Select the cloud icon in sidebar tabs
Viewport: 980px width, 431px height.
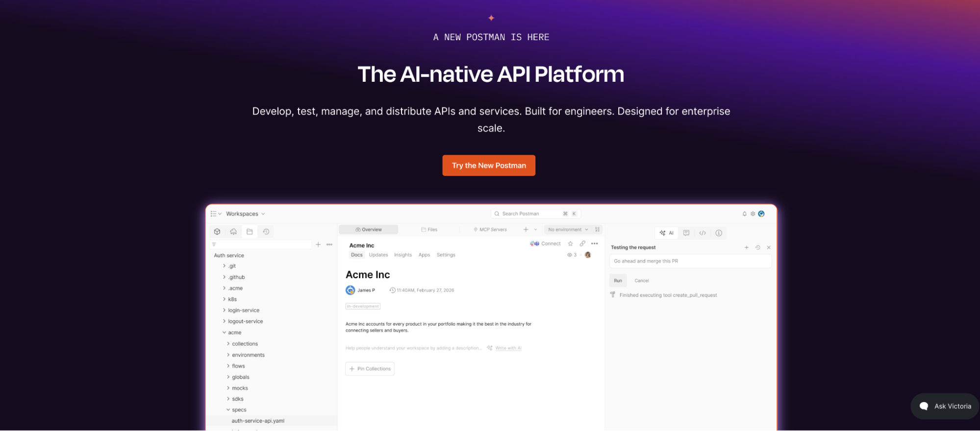pos(233,232)
